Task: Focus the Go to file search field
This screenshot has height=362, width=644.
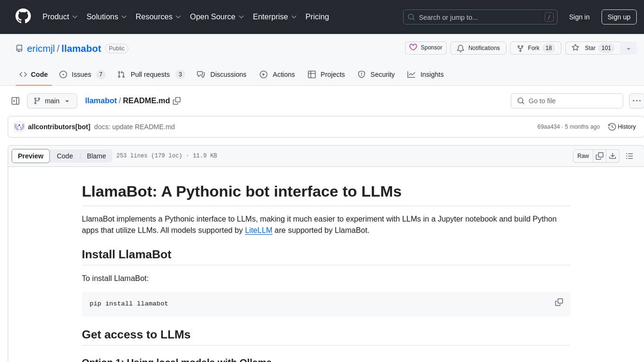Action: click(x=567, y=101)
